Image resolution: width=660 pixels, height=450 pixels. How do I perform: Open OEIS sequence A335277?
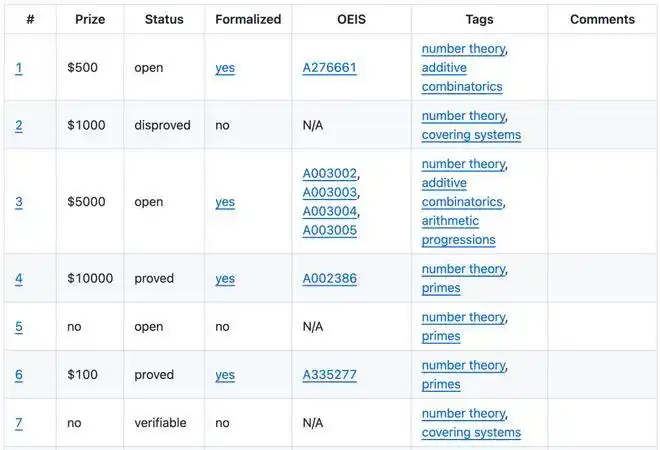point(329,375)
